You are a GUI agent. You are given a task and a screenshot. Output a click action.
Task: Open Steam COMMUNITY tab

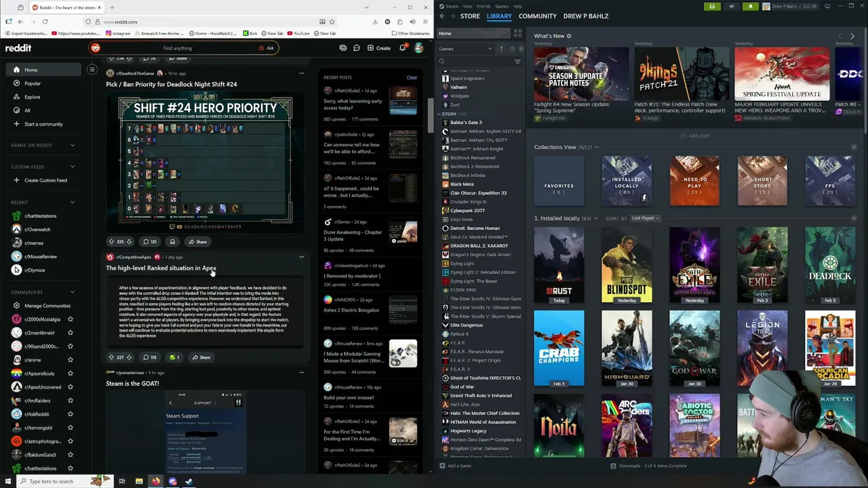pos(537,16)
